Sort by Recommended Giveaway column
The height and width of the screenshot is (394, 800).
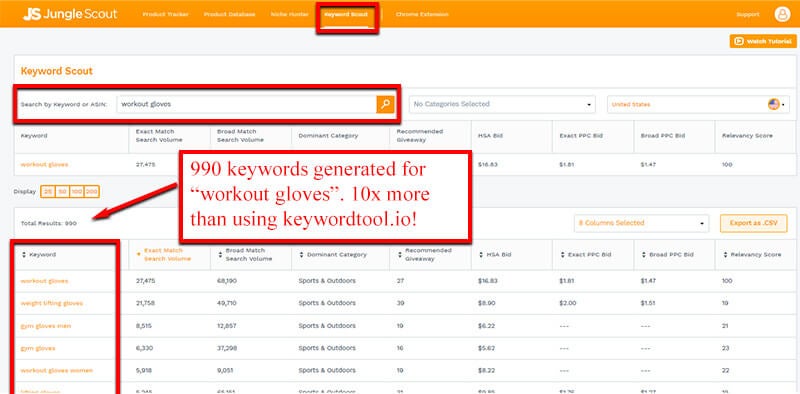(424, 255)
